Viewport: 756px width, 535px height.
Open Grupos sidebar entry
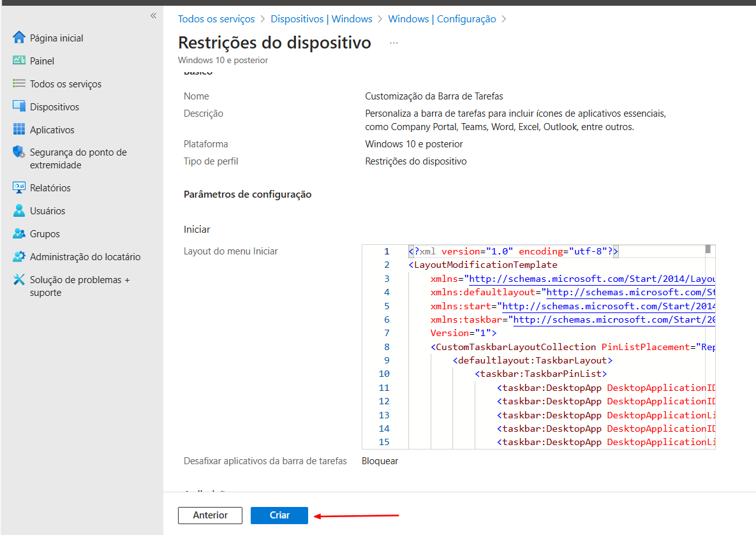click(x=45, y=234)
